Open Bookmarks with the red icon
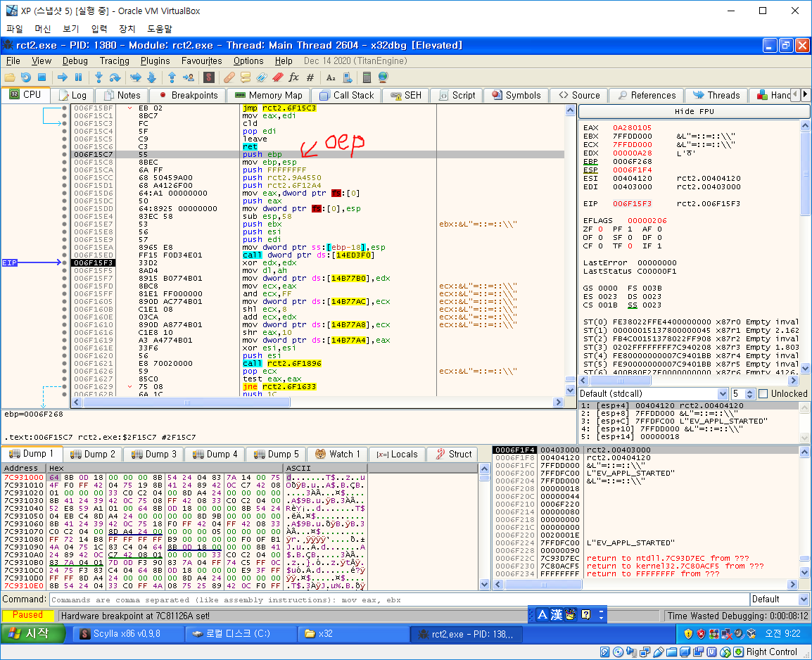Screen dimensions: 812x660 [x=277, y=77]
